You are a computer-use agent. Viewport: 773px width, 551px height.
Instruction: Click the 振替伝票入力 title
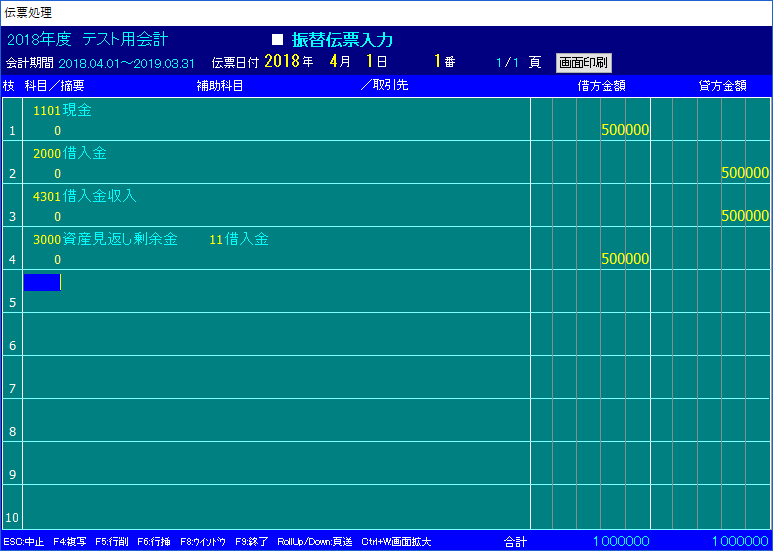click(342, 40)
